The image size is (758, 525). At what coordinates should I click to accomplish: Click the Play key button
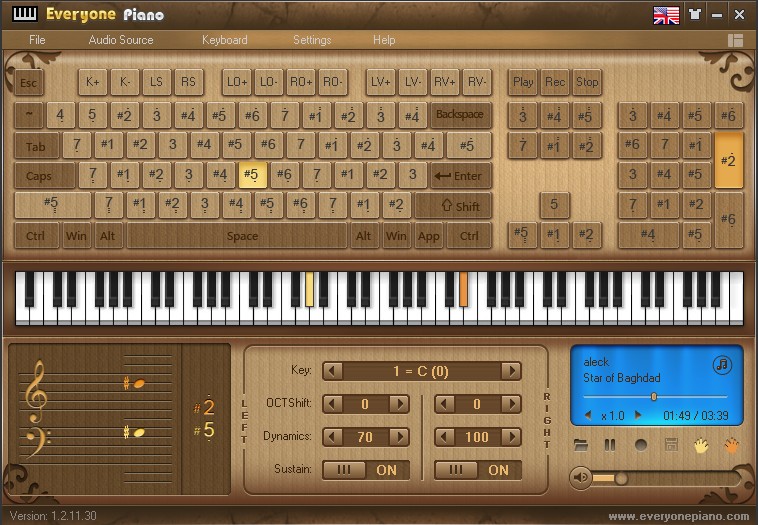523,82
